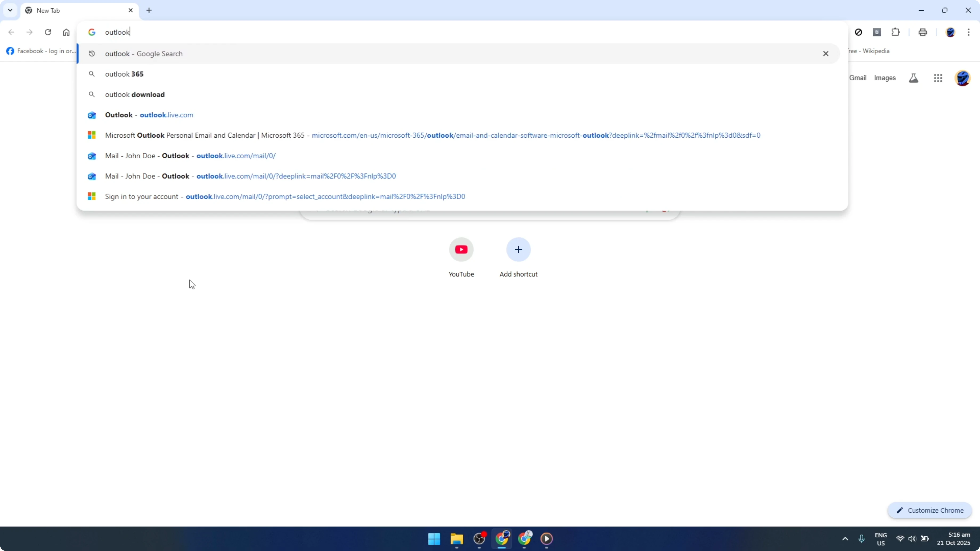Image resolution: width=980 pixels, height=551 pixels.
Task: Open the Chrome three-dot menu
Action: tap(969, 32)
